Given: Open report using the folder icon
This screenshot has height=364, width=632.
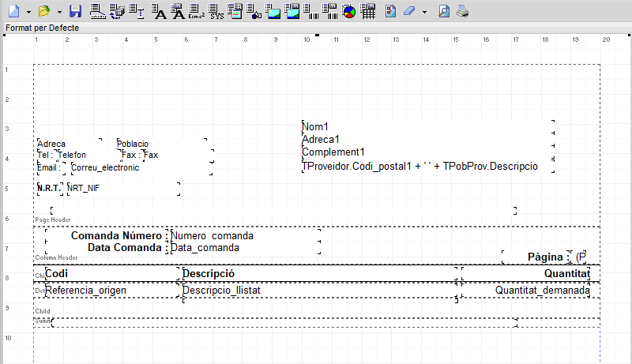Looking at the screenshot, I should coord(44,11).
